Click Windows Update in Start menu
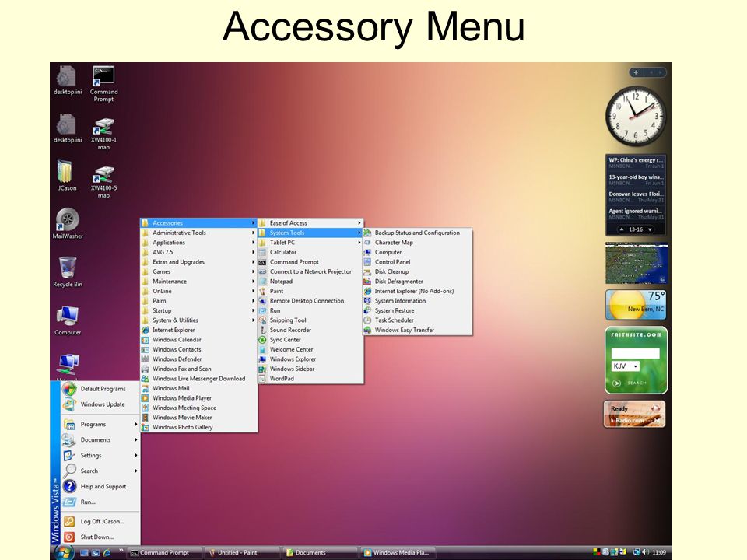Image resolution: width=747 pixels, height=560 pixels. click(100, 404)
